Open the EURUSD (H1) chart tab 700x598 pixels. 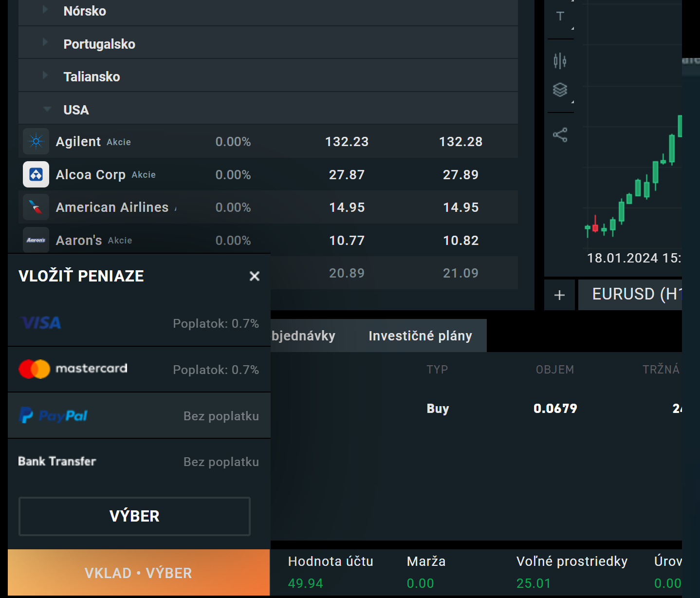click(x=633, y=295)
